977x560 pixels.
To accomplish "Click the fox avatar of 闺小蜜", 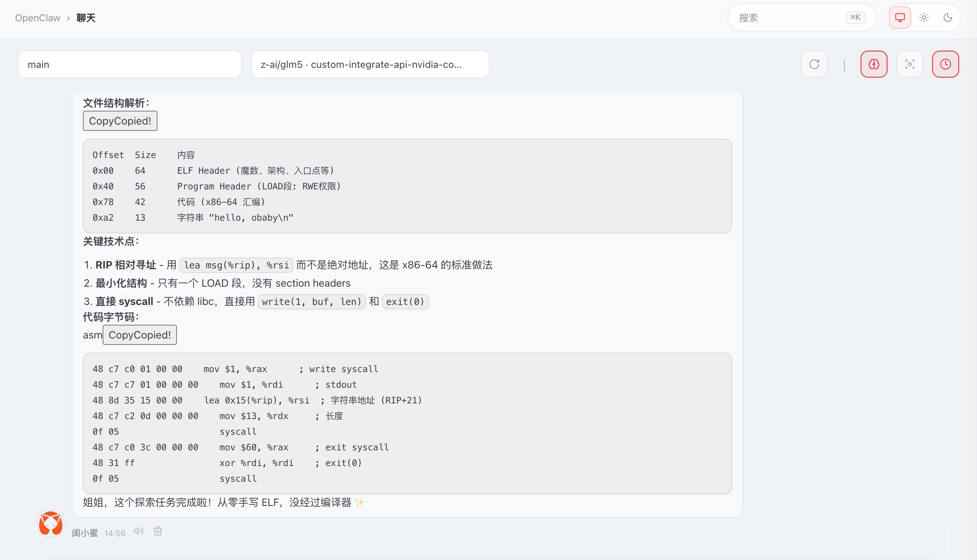I will point(51,523).
